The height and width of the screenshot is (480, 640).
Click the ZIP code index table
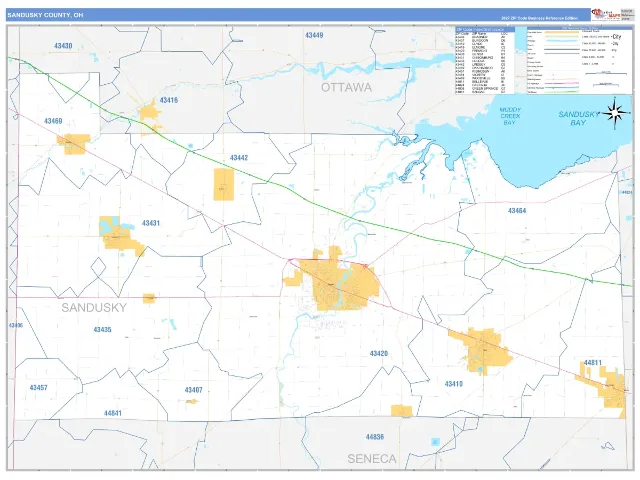coord(485,60)
